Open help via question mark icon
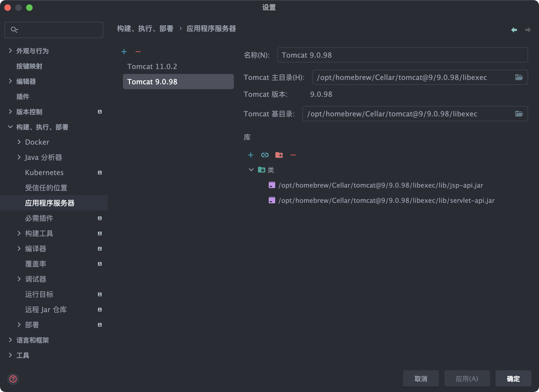Screen dimensions: 539x392 coord(13,379)
